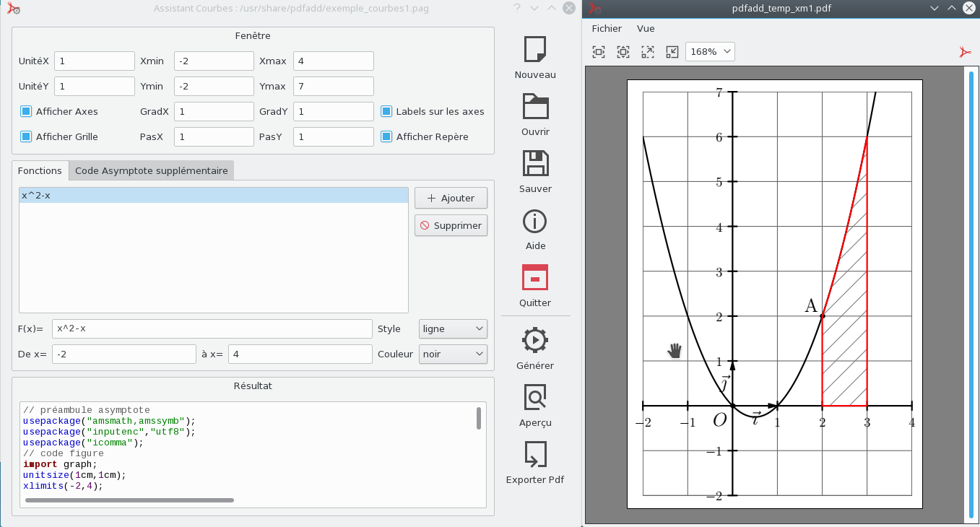The width and height of the screenshot is (980, 527).
Task: Switch to Code Asymptote supplémentaire tab
Action: (x=151, y=171)
